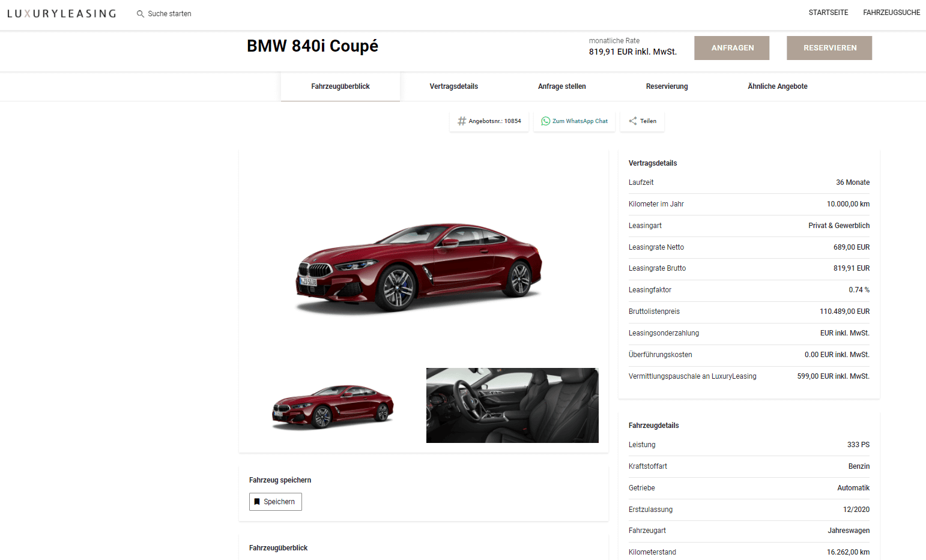The width and height of the screenshot is (926, 560).
Task: Click the Privat & Gewerblich value
Action: click(x=839, y=226)
